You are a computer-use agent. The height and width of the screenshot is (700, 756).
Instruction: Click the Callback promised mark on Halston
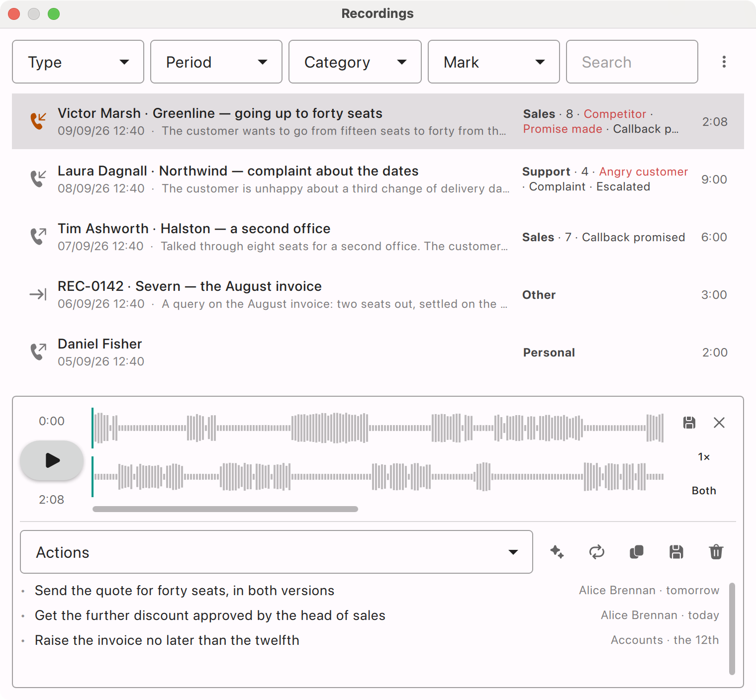[x=634, y=237]
